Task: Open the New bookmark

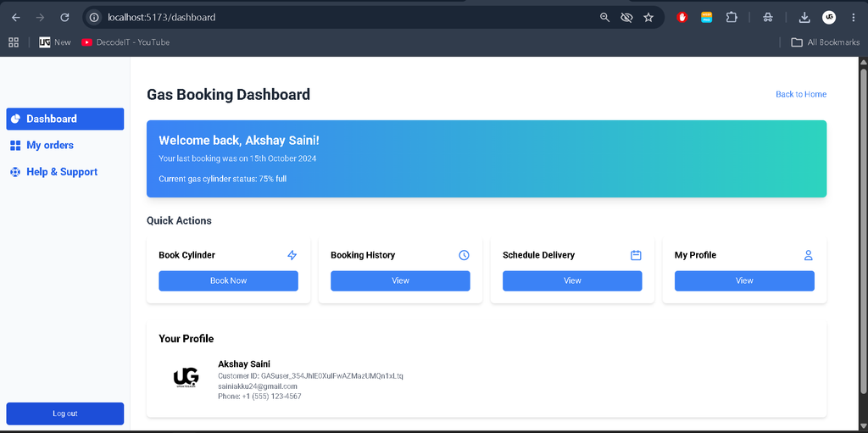Action: pyautogui.click(x=55, y=42)
